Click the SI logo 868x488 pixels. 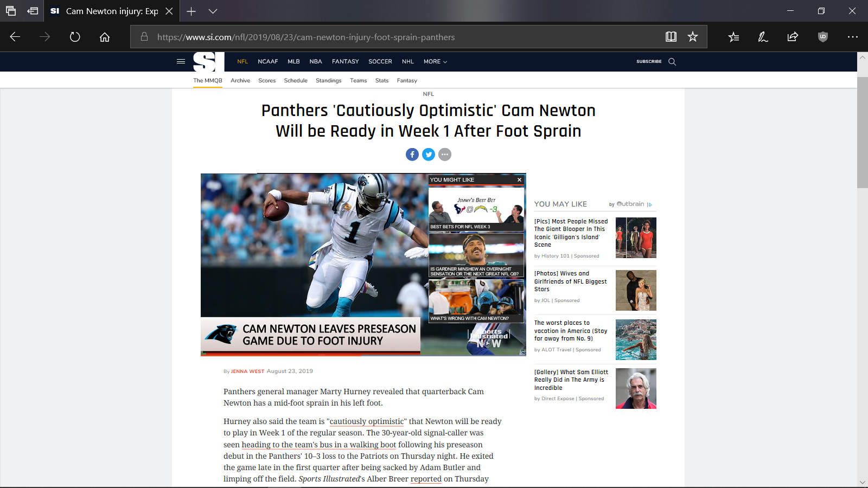pyautogui.click(x=208, y=61)
